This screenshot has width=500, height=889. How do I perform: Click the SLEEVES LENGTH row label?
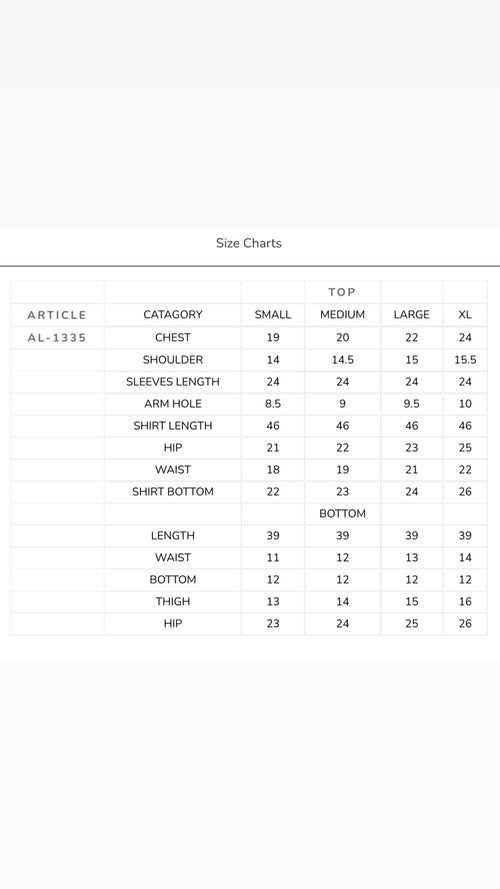[x=173, y=382]
